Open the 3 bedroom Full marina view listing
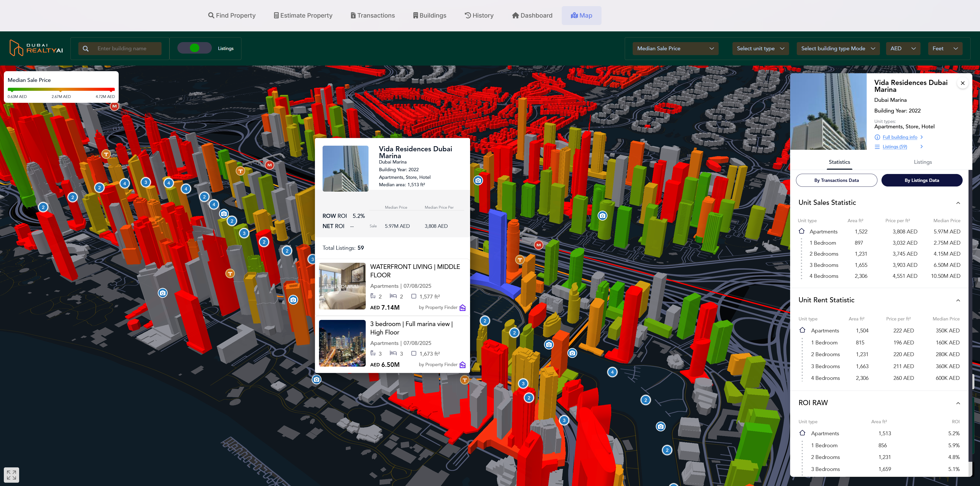Screen dimensions: 980x486 coord(393,344)
